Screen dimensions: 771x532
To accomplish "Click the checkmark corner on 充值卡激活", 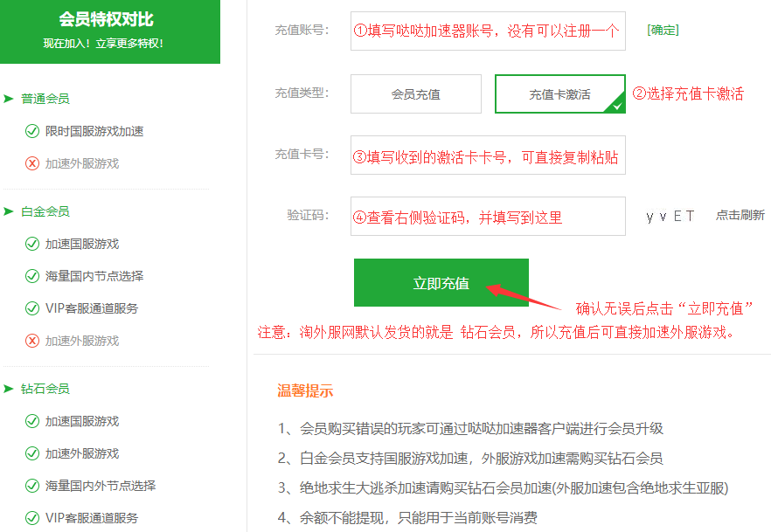I will (616, 105).
